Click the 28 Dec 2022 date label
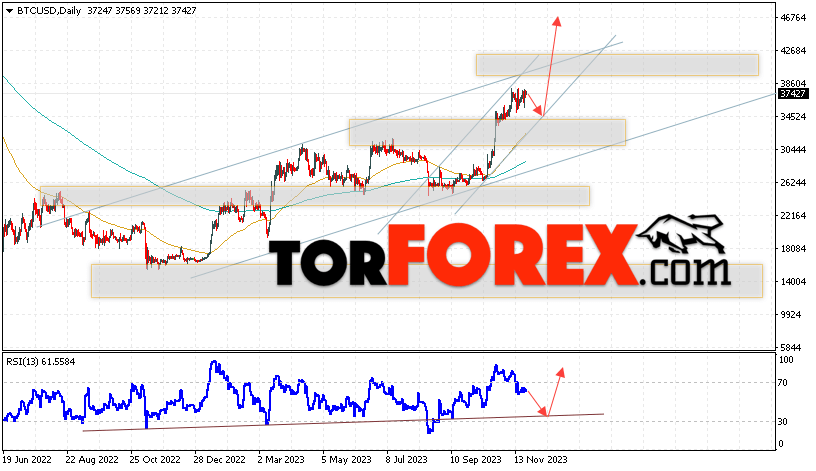Viewport: 816px width, 471px height. pyautogui.click(x=220, y=460)
